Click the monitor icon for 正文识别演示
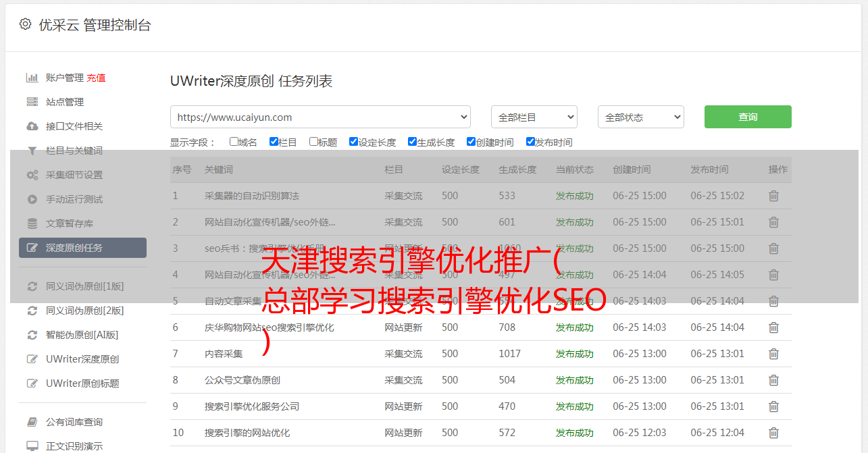 coord(32,446)
